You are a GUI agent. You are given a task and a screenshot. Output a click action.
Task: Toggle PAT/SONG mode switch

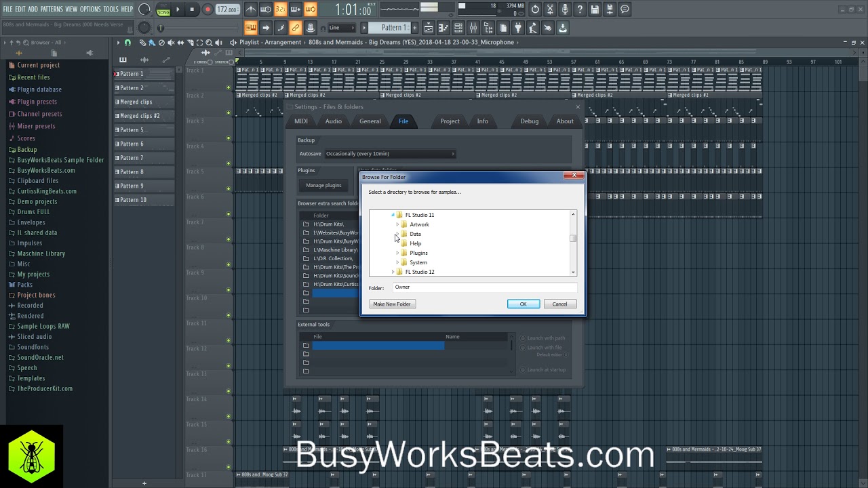pyautogui.click(x=163, y=9)
